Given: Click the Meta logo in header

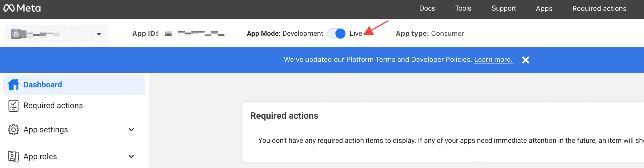Looking at the screenshot, I should pyautogui.click(x=22, y=8).
